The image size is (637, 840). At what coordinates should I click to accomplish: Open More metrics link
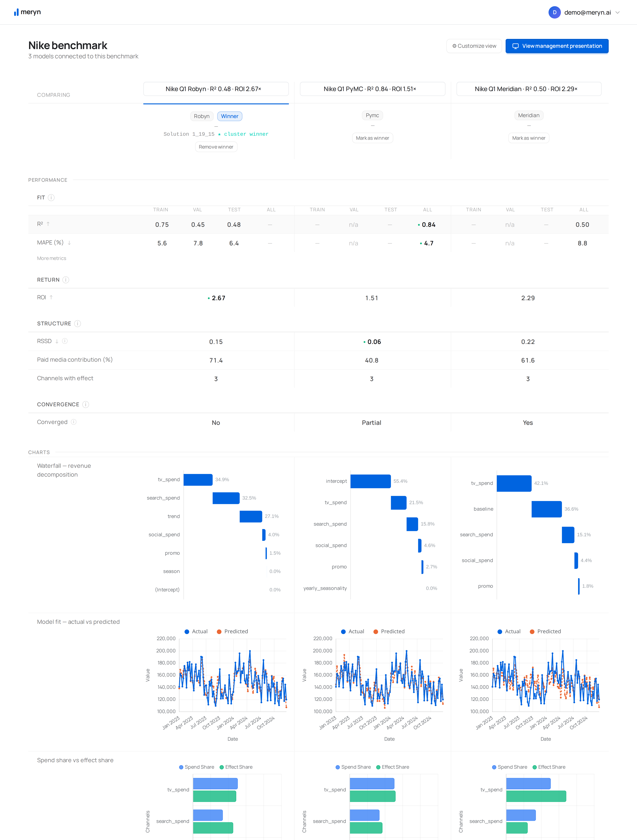click(x=52, y=258)
